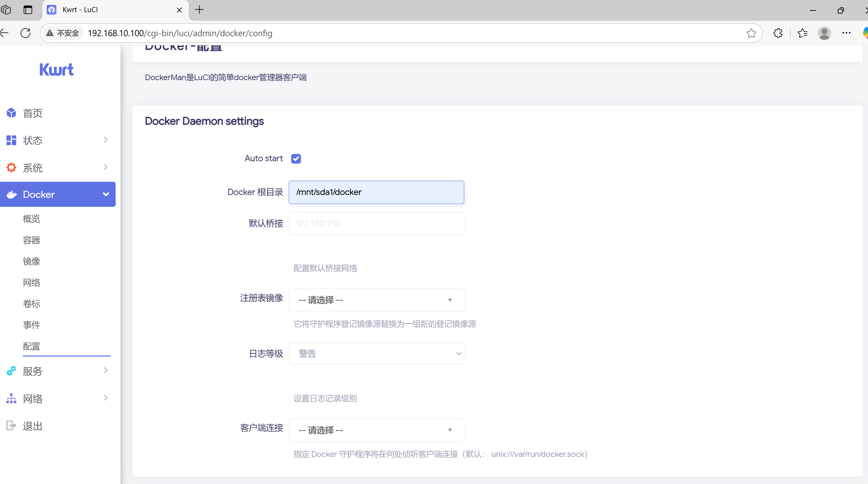Image resolution: width=868 pixels, height=484 pixels.
Task: Open browser extensions puzzle icon
Action: click(778, 33)
